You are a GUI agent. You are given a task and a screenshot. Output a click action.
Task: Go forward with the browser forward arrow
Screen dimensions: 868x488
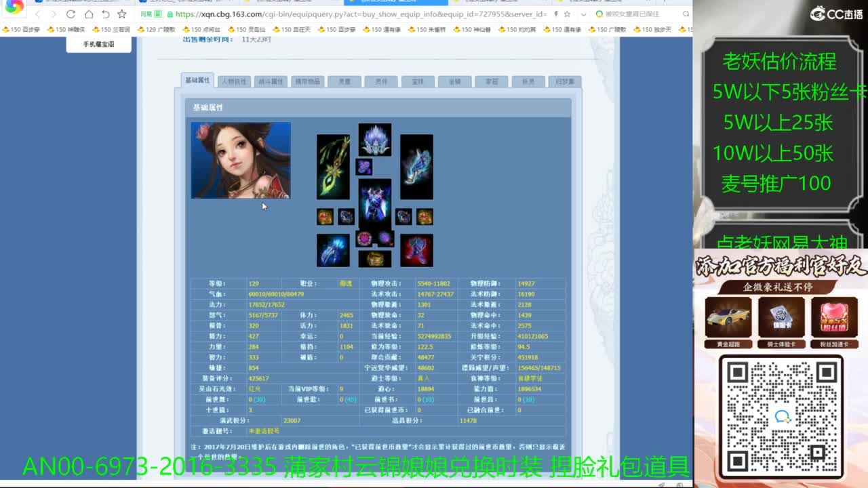54,14
